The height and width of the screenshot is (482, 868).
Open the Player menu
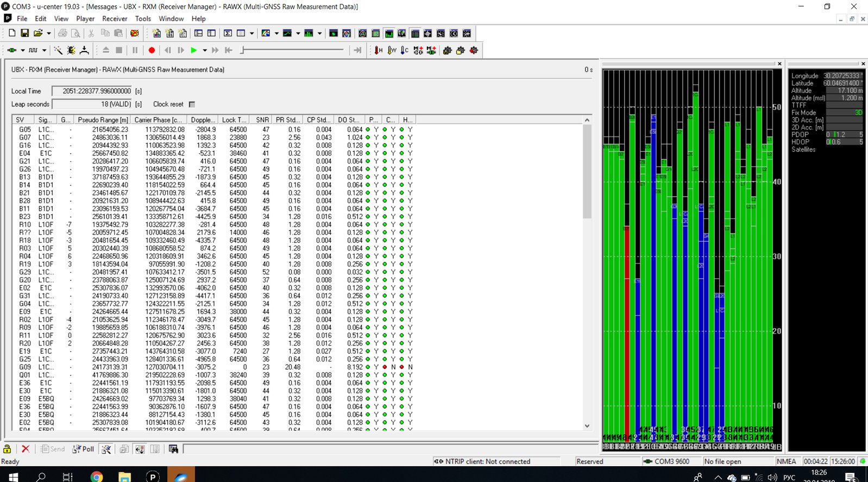pyautogui.click(x=85, y=18)
